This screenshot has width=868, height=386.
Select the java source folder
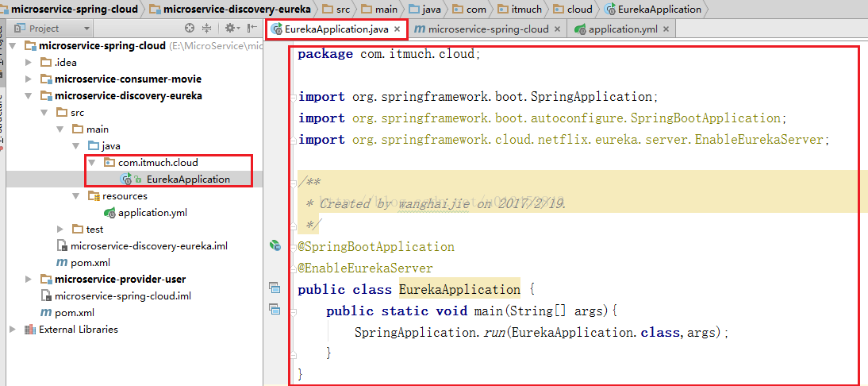(x=111, y=145)
